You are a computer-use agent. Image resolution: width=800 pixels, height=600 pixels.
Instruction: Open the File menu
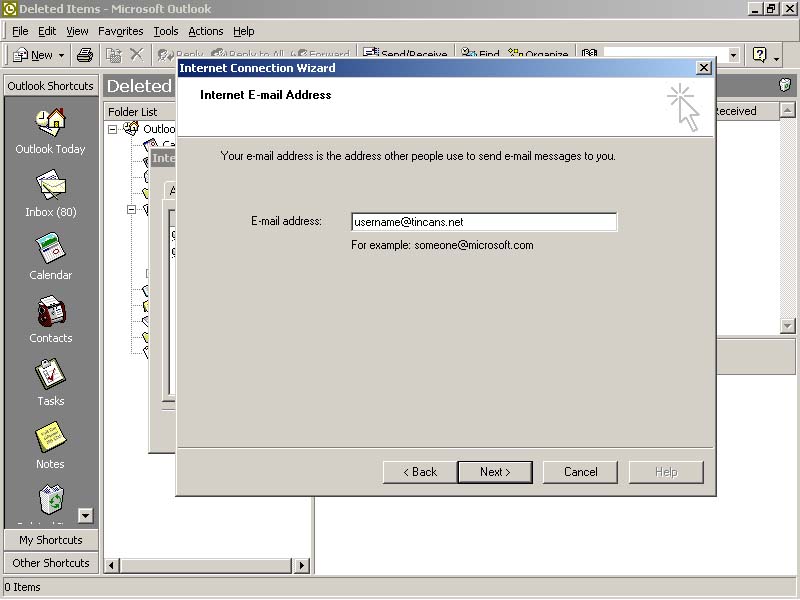coord(20,31)
